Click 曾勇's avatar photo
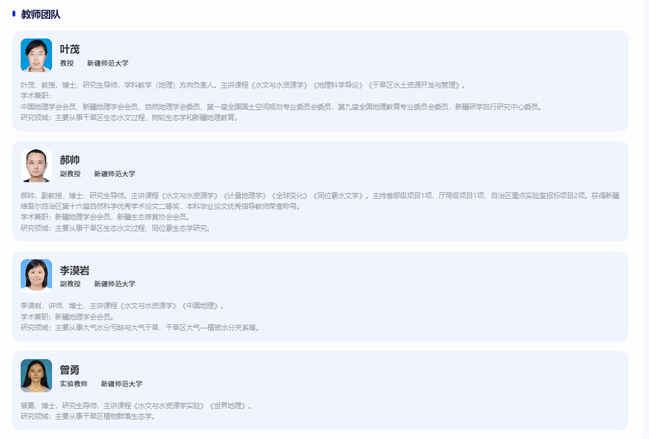 point(36,375)
